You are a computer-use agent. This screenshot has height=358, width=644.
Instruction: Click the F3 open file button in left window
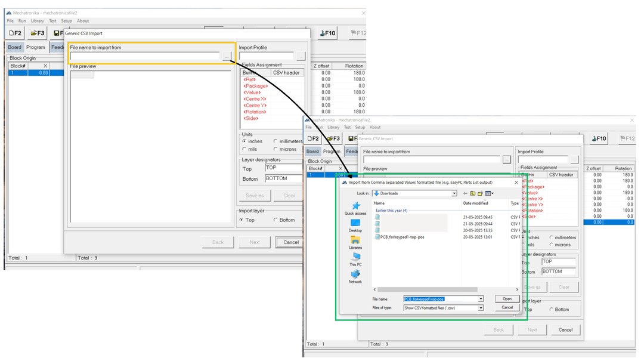coord(38,33)
